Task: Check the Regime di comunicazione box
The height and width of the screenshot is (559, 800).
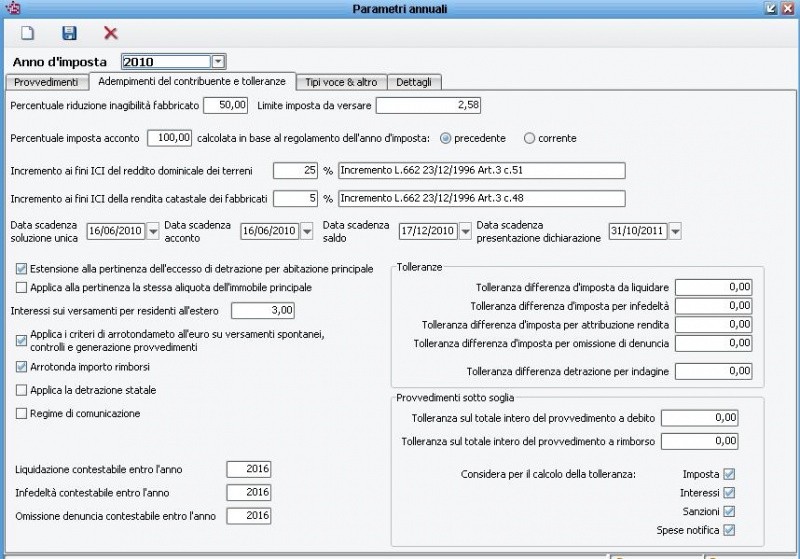Action: pyautogui.click(x=21, y=413)
